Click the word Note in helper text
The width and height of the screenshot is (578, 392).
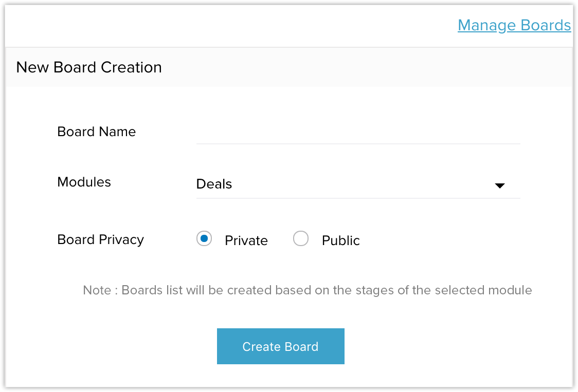point(97,290)
